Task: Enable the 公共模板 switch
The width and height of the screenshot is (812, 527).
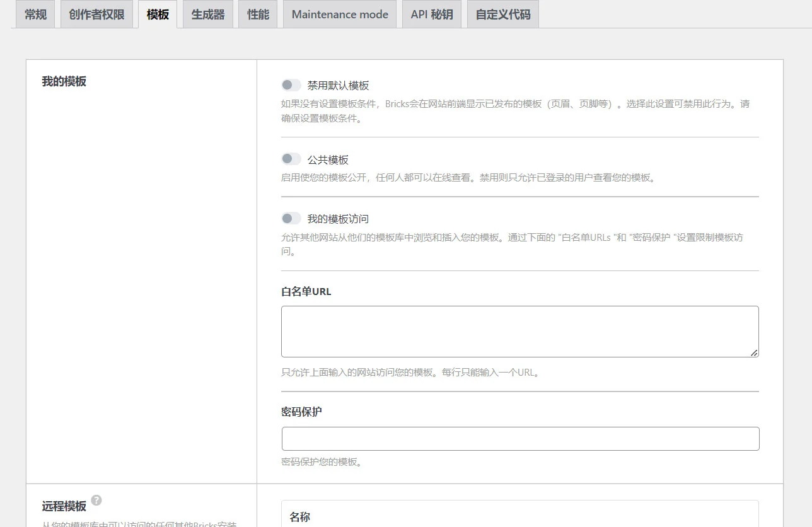Action: [x=291, y=159]
